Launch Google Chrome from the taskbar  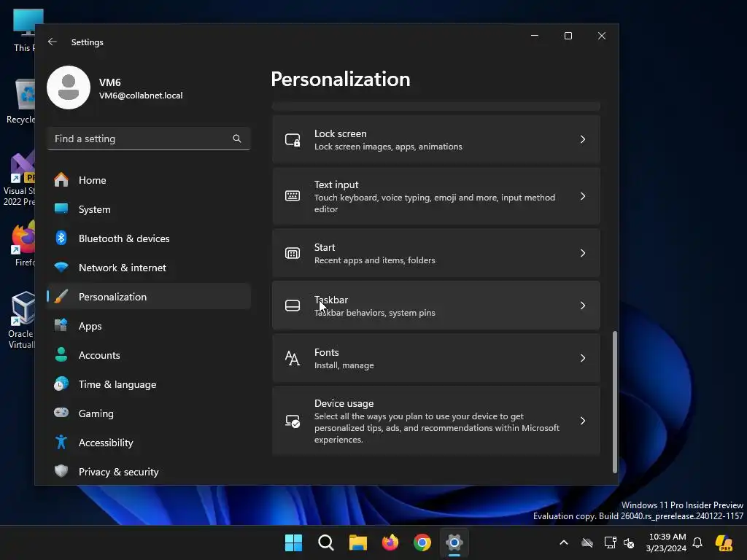coord(422,542)
